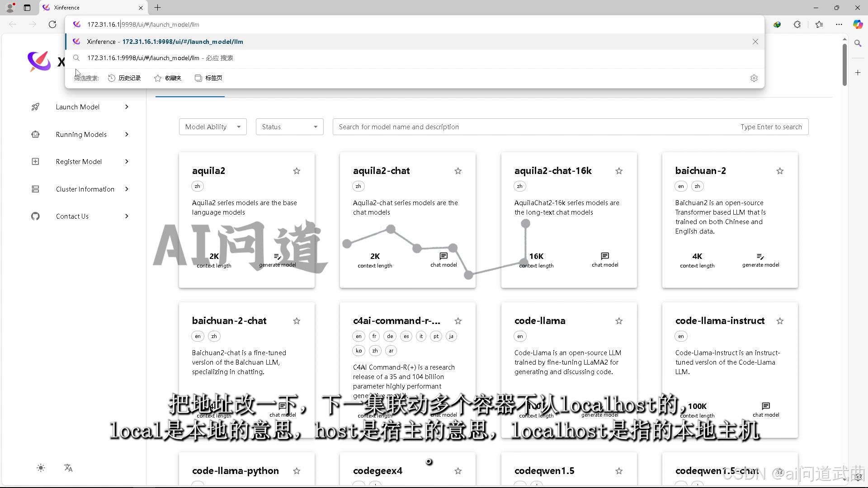Remove the Xinference suggestion with X
868x488 pixels.
click(x=755, y=42)
